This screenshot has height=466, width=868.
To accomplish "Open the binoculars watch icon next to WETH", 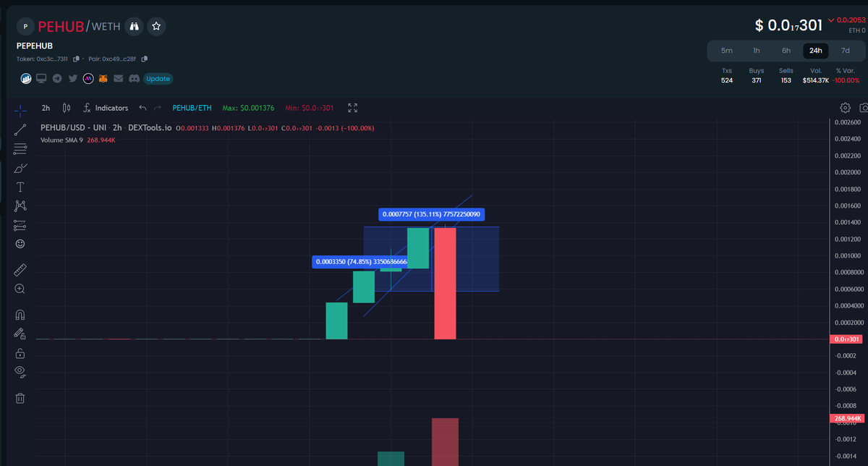I will (133, 27).
